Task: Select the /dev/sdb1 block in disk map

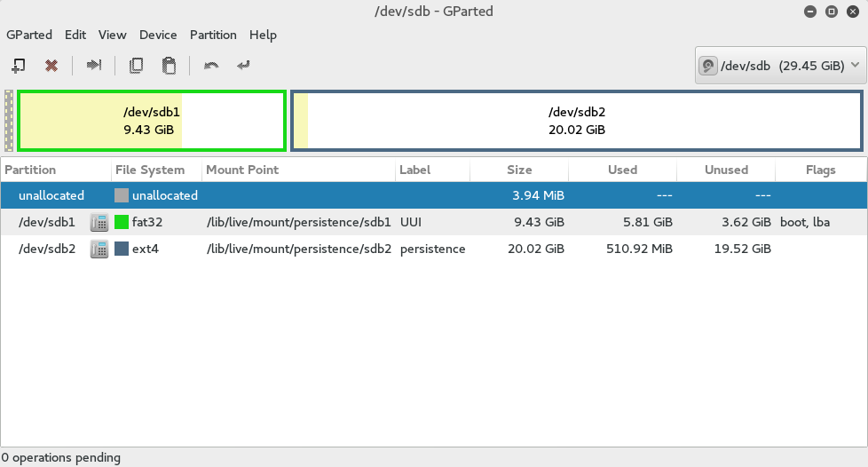Action: click(152, 121)
